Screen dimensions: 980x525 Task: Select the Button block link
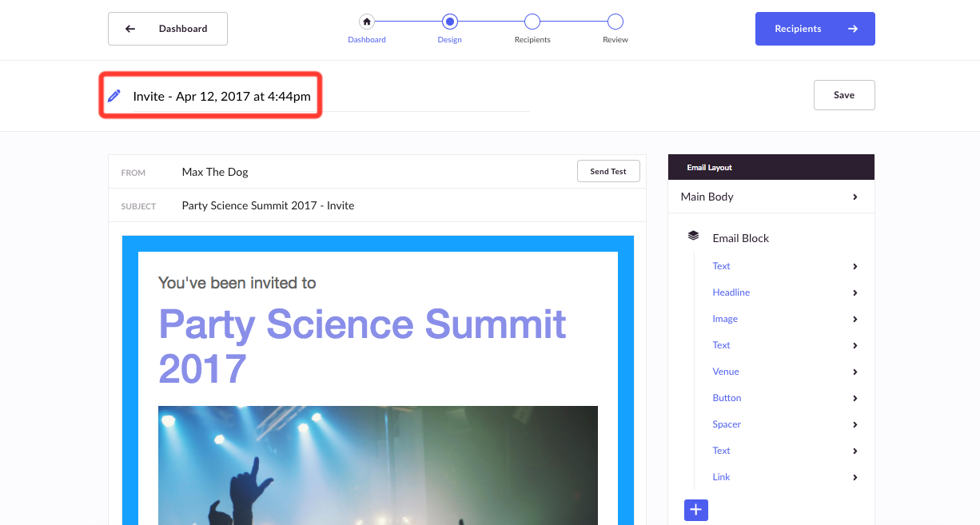coord(727,398)
